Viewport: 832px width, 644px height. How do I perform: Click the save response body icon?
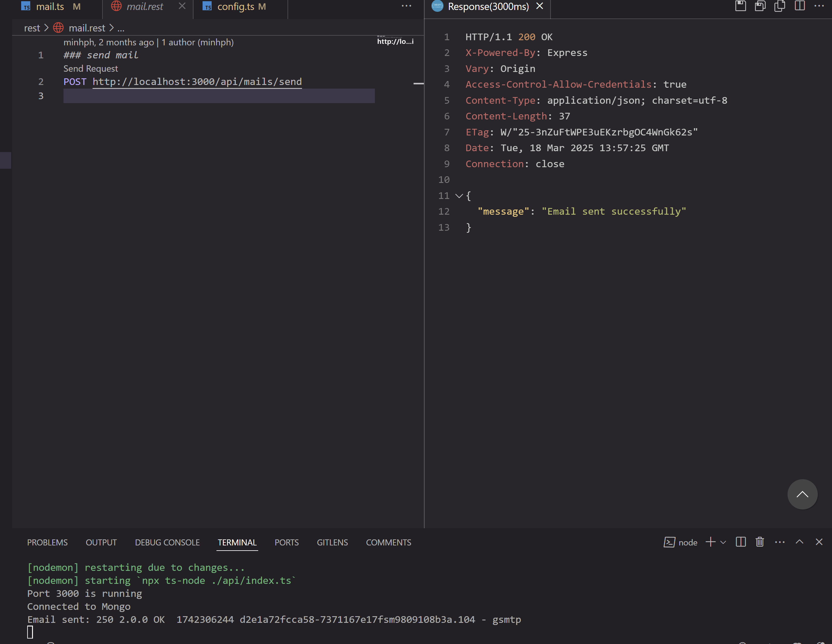760,6
